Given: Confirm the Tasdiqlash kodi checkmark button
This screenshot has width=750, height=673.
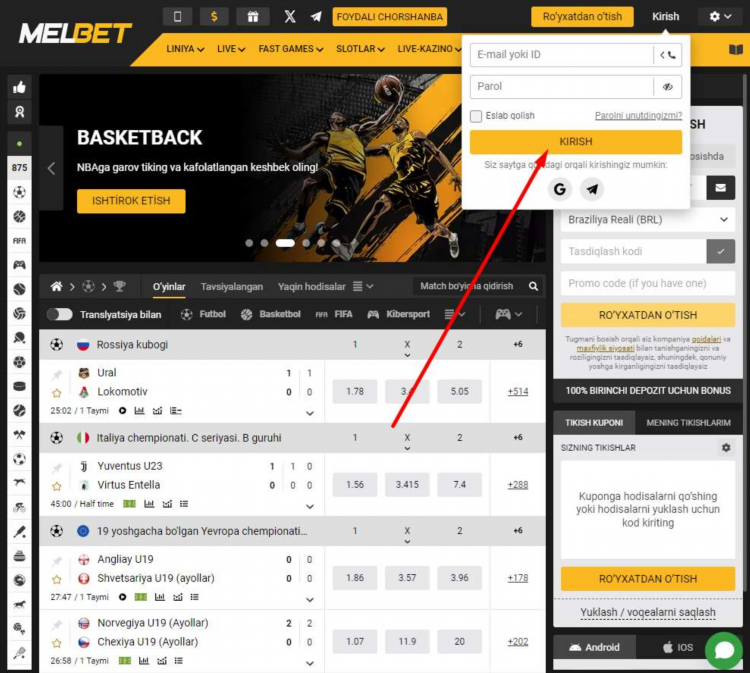Looking at the screenshot, I should pyautogui.click(x=720, y=251).
